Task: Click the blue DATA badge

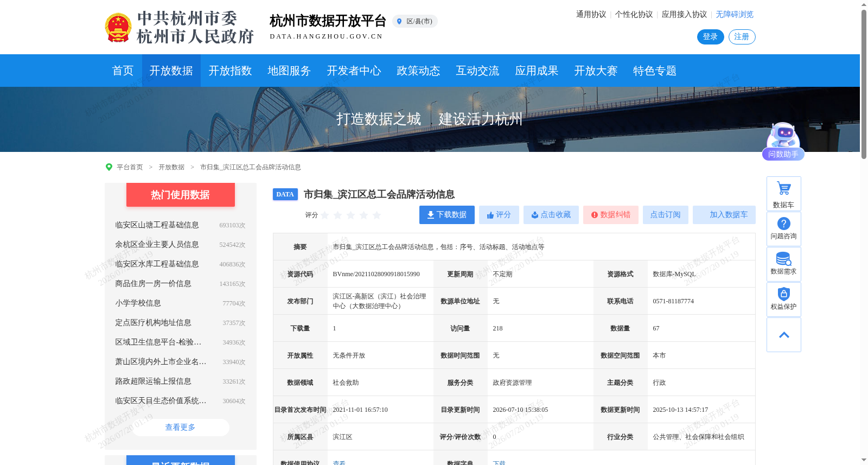Action: (x=285, y=194)
